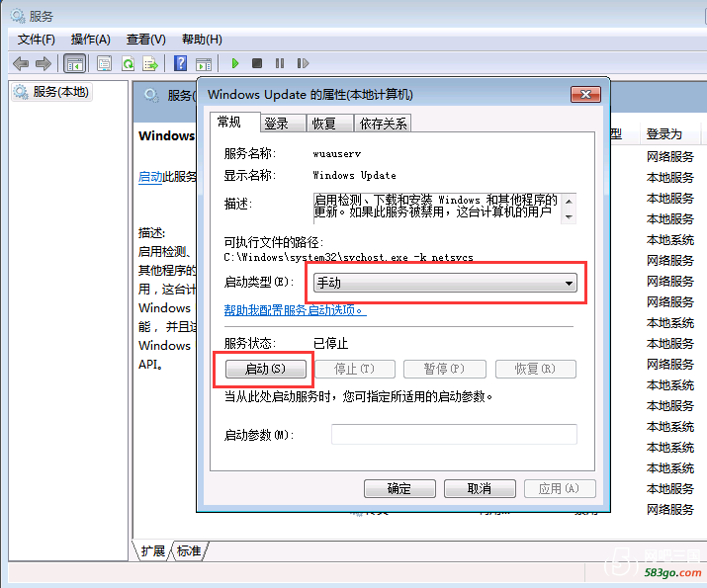Switch to the 标准 view tab
This screenshot has height=588, width=707.
point(189,551)
